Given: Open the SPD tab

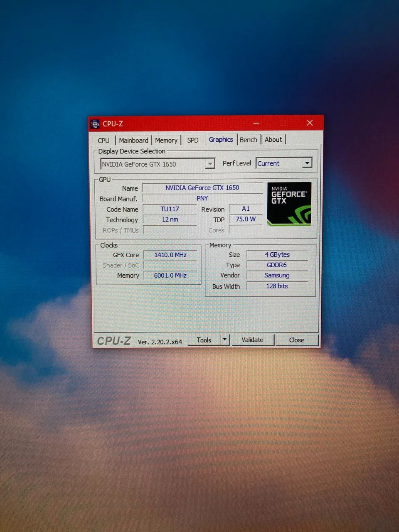Looking at the screenshot, I should [x=193, y=140].
